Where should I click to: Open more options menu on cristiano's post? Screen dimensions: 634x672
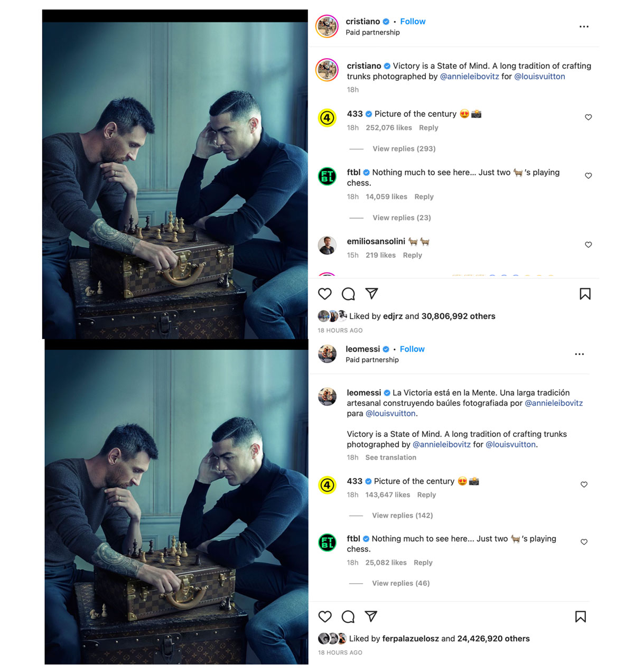click(584, 26)
